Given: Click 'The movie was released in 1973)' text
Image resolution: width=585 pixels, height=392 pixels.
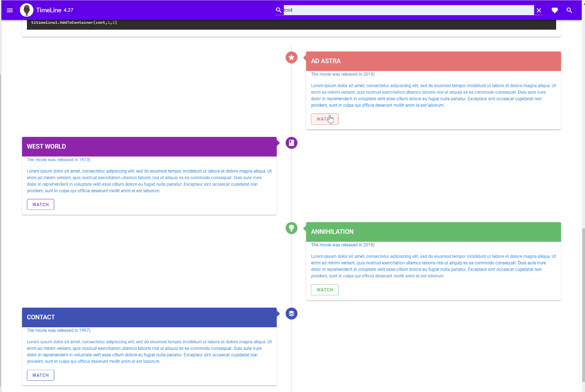Looking at the screenshot, I should click(x=58, y=160).
